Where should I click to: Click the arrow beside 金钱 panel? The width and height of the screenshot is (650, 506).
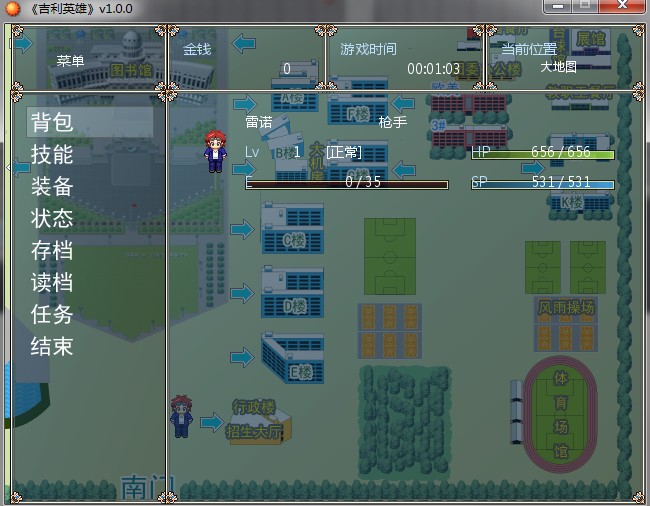click(244, 44)
